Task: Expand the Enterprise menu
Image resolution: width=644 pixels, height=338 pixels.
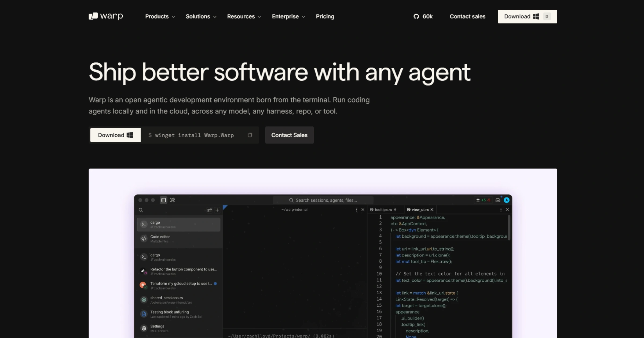Action: click(288, 16)
